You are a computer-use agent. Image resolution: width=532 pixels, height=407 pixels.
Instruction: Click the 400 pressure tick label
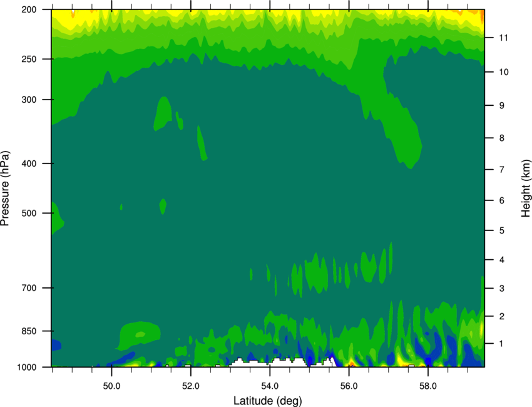coord(29,163)
